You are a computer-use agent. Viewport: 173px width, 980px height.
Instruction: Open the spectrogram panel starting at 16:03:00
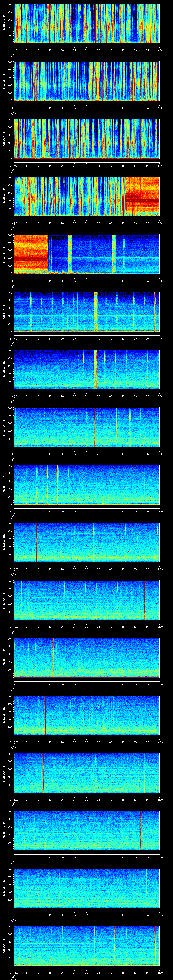click(87, 139)
